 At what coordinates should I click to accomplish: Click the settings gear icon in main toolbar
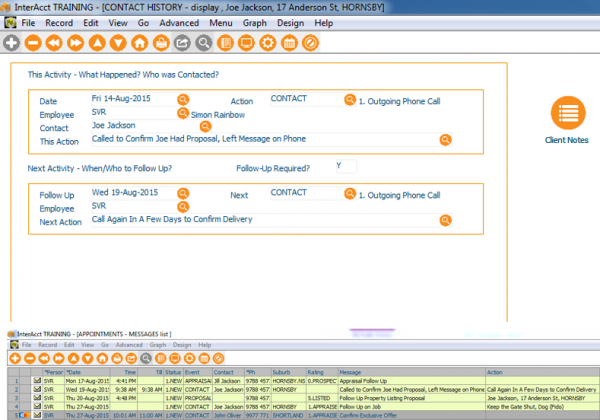point(267,43)
